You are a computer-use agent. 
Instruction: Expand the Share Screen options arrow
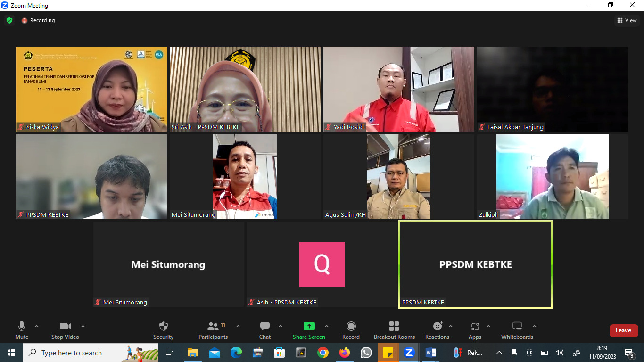click(327, 326)
